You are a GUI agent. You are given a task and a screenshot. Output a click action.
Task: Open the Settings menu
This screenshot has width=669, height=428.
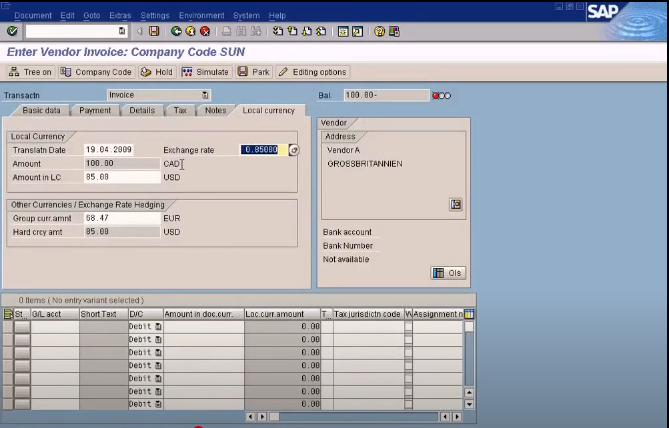coord(155,15)
